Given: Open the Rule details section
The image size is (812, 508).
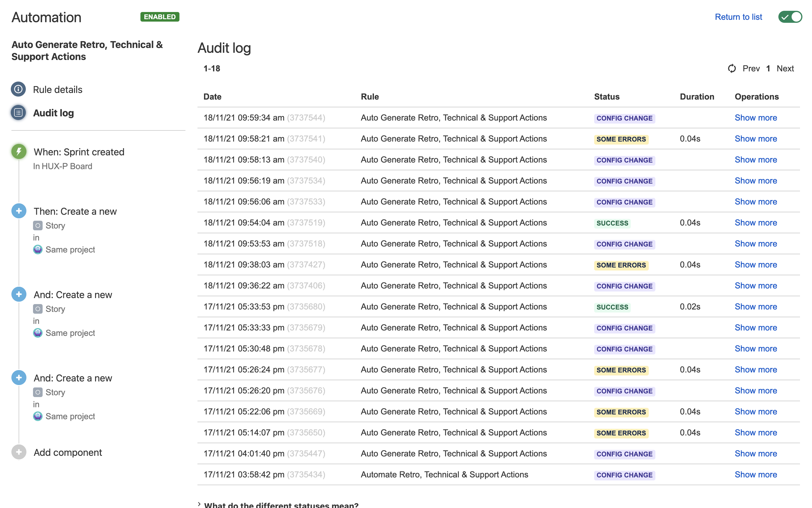Looking at the screenshot, I should coord(58,90).
